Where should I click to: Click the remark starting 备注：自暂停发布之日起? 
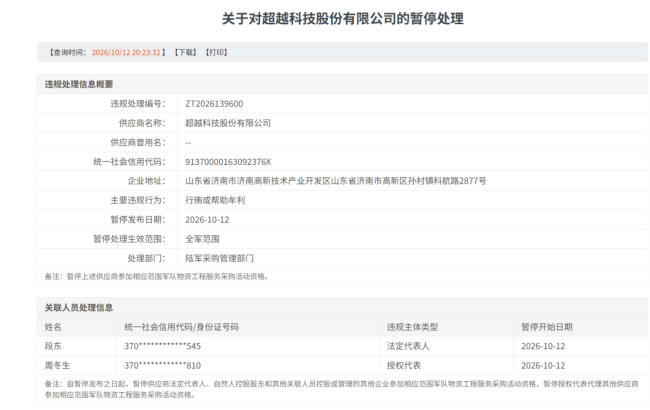[x=342, y=389]
